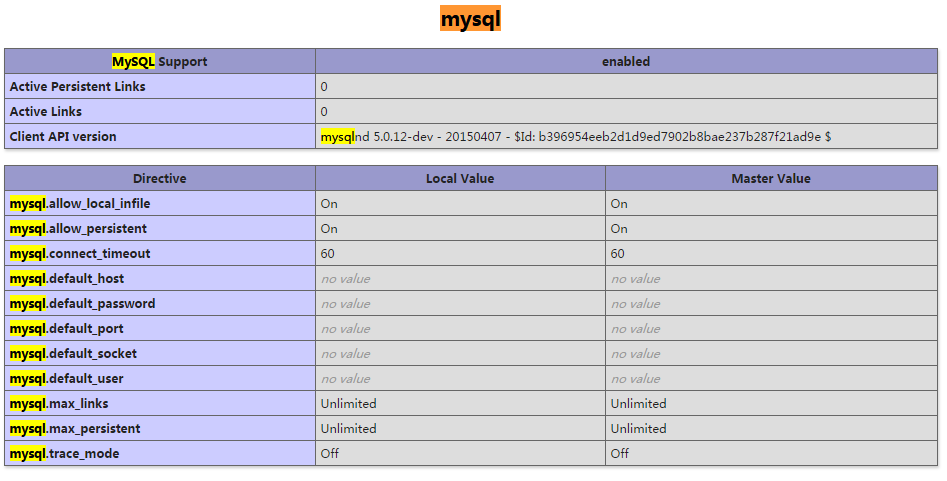The width and height of the screenshot is (947, 481).
Task: Click the enabled status header cell
Action: pos(626,61)
